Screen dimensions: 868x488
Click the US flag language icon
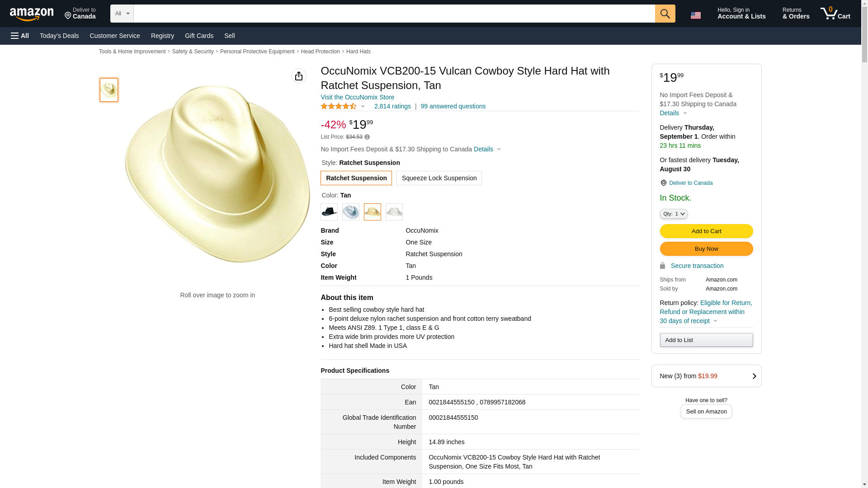click(695, 15)
